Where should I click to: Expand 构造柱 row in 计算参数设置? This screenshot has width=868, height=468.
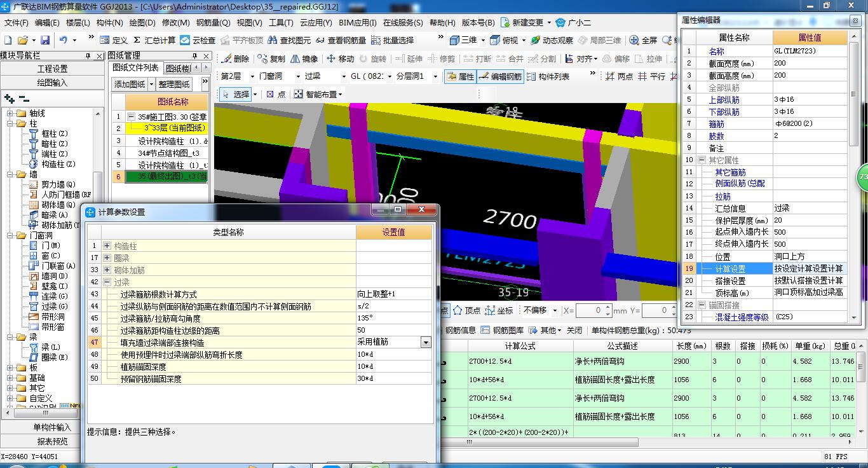pyautogui.click(x=107, y=246)
